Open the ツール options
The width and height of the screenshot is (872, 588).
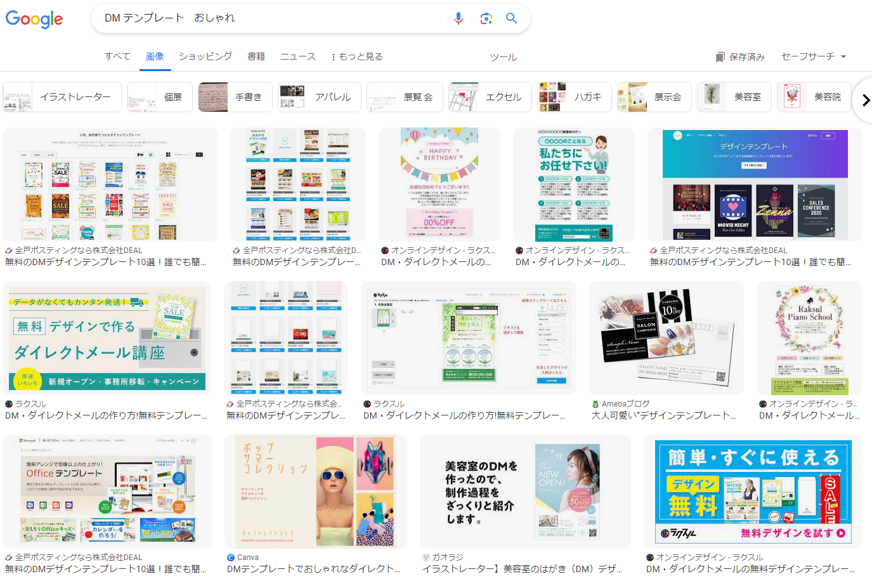point(504,57)
